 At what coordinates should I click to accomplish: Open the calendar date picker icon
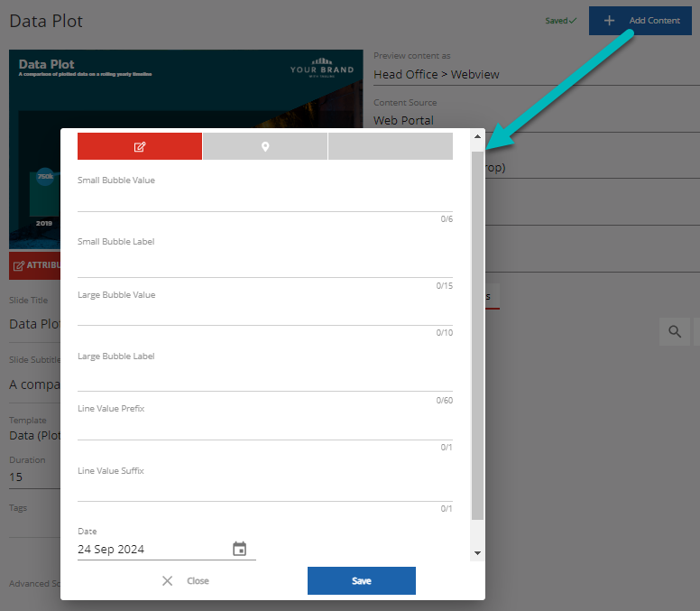click(240, 549)
